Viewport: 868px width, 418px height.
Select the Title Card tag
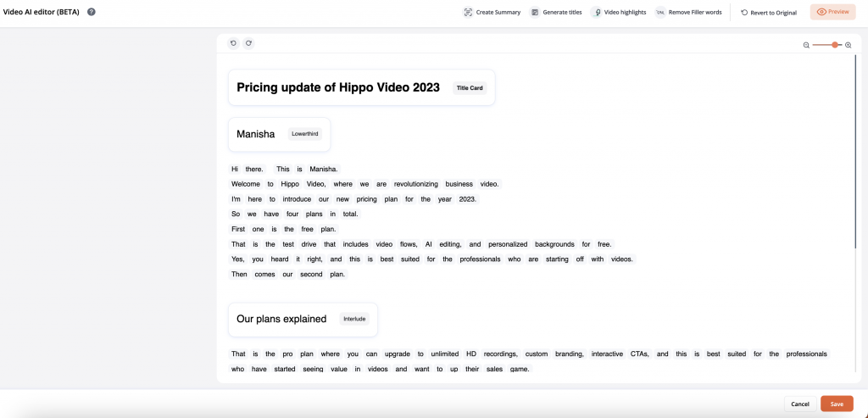pyautogui.click(x=470, y=88)
